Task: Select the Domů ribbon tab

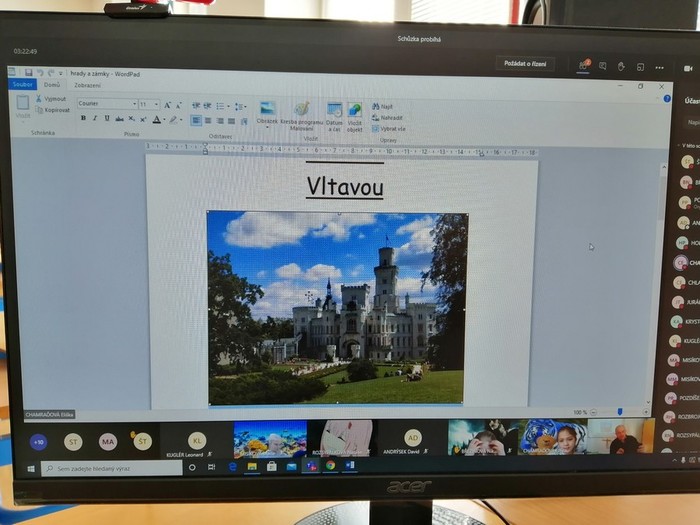Action: pyautogui.click(x=52, y=84)
